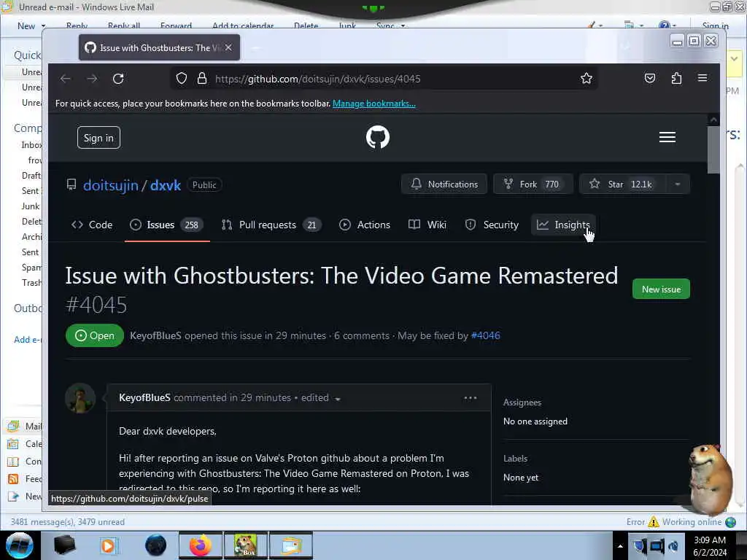The height and width of the screenshot is (560, 747).
Task: Open the tracking protection shield icon
Action: pos(182,79)
